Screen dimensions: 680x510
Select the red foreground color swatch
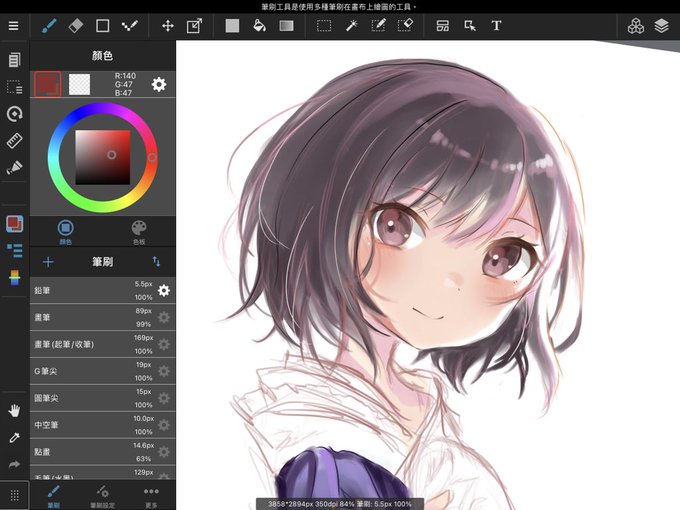[48, 84]
